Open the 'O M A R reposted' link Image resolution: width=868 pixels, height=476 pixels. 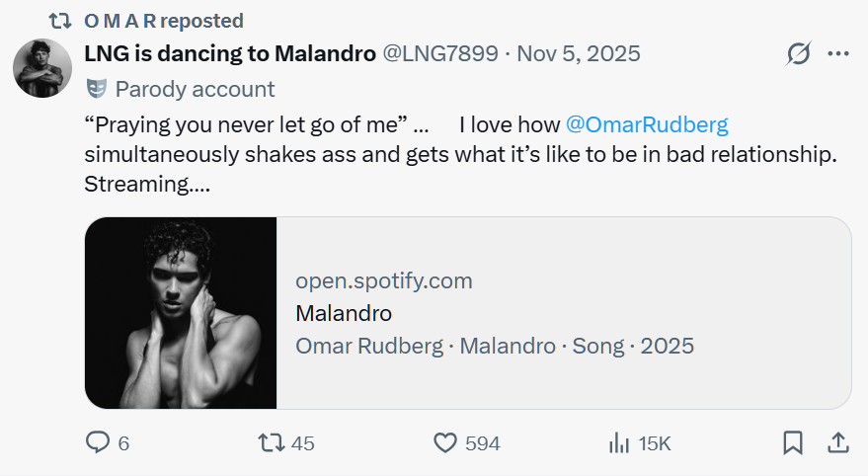(x=164, y=21)
